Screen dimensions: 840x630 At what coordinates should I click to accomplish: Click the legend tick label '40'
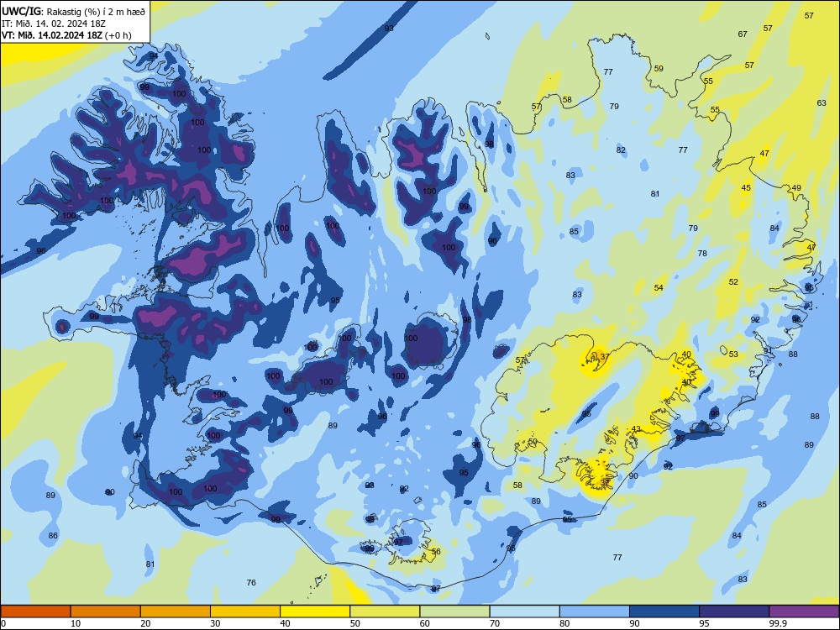tap(285, 623)
